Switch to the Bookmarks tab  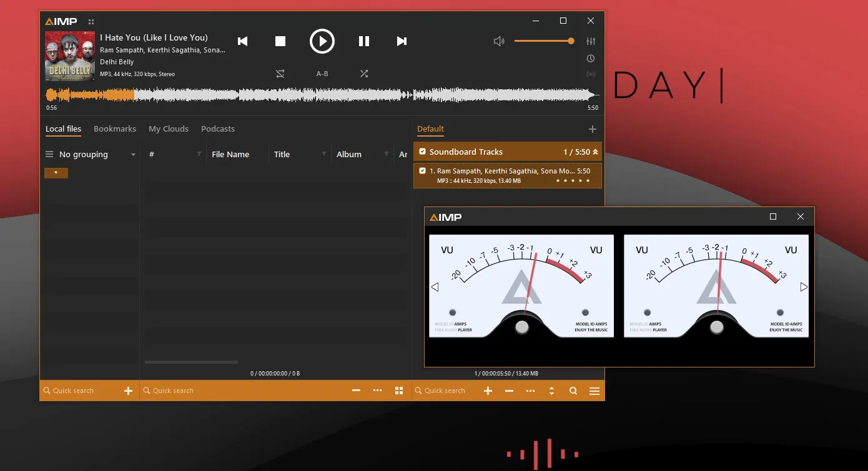click(x=115, y=129)
